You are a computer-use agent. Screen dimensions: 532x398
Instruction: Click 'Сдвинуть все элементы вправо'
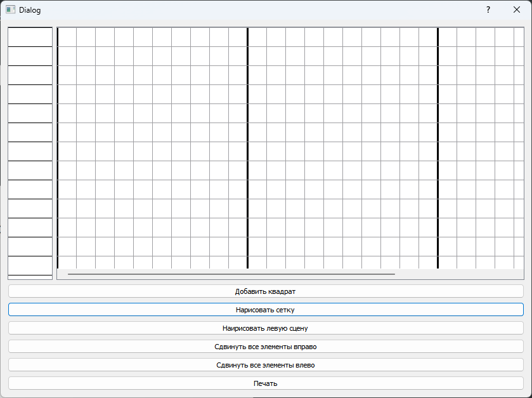point(266,347)
